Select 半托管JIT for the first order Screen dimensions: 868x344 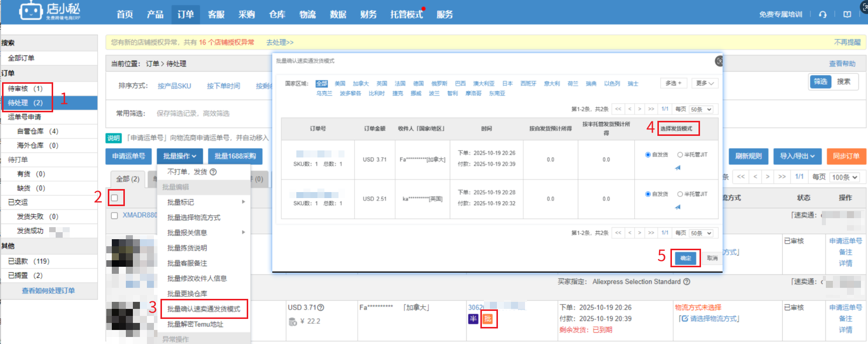(x=680, y=155)
